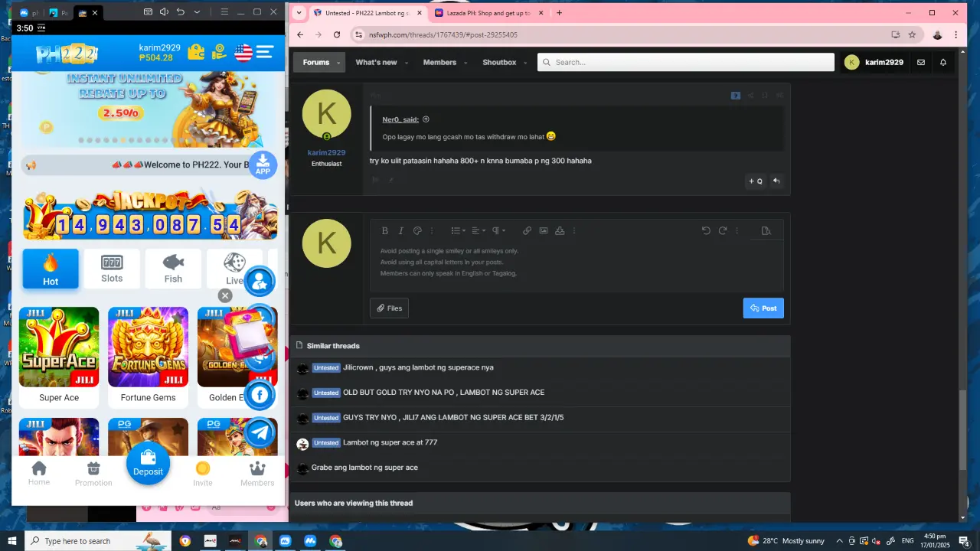Tap the APP download button
This screenshot has height=551, width=980.
point(263,165)
